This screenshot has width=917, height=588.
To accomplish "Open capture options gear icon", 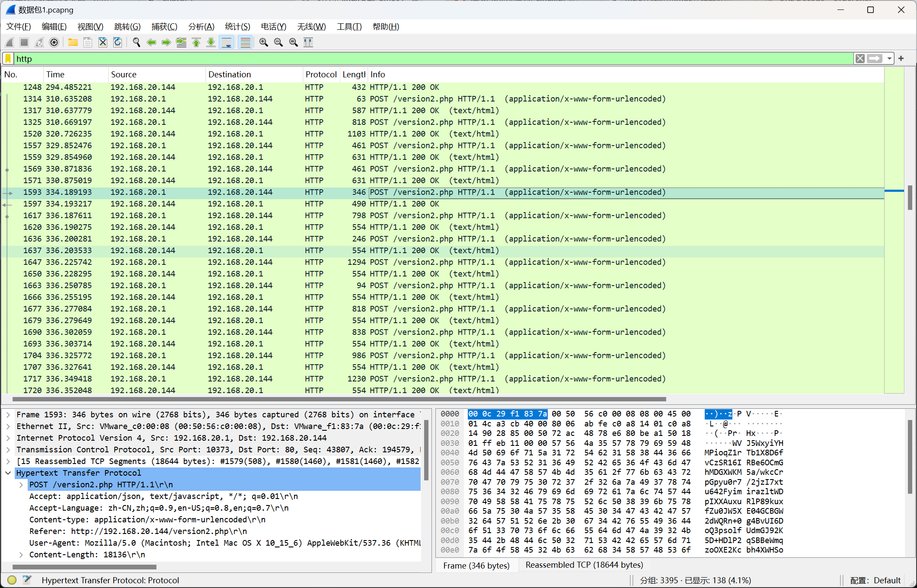I will 54,42.
